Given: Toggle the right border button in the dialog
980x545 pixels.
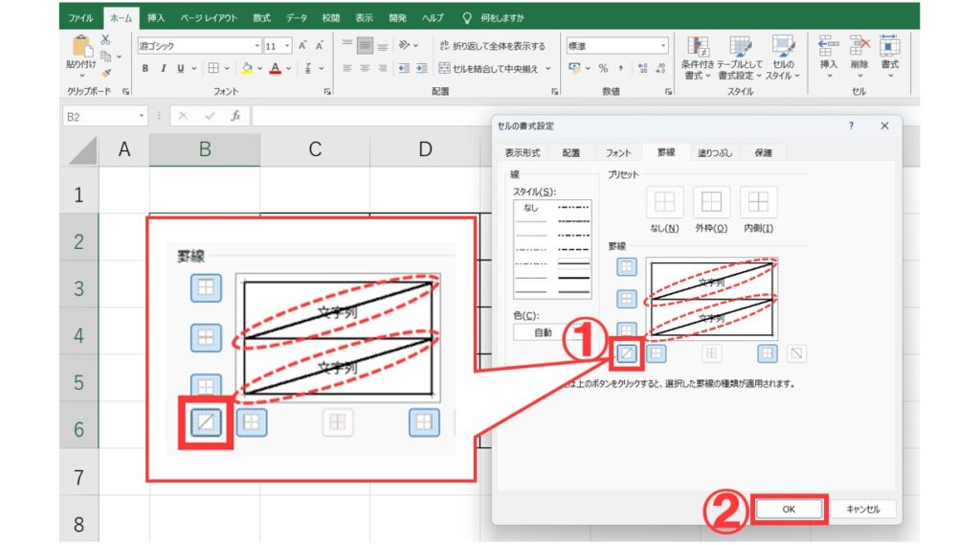Looking at the screenshot, I should (767, 353).
